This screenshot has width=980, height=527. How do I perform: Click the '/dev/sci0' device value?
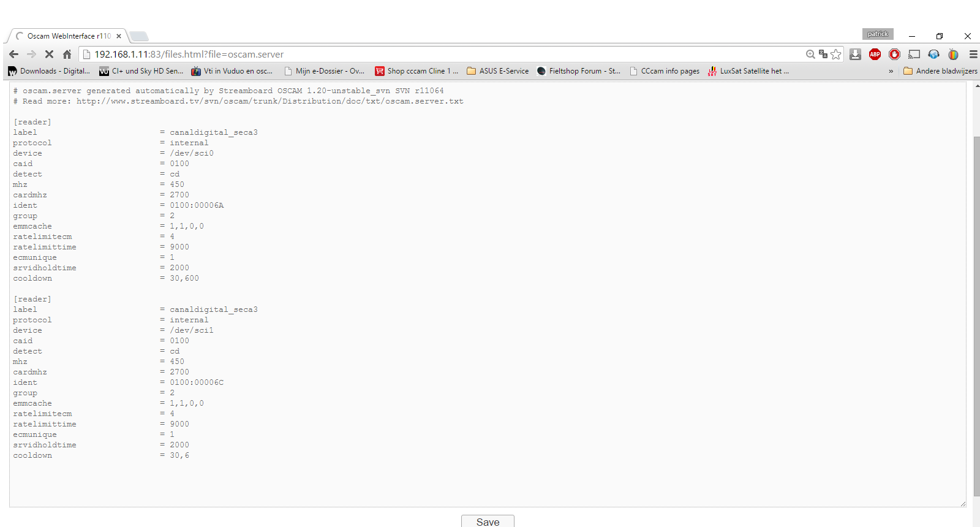[x=192, y=153]
